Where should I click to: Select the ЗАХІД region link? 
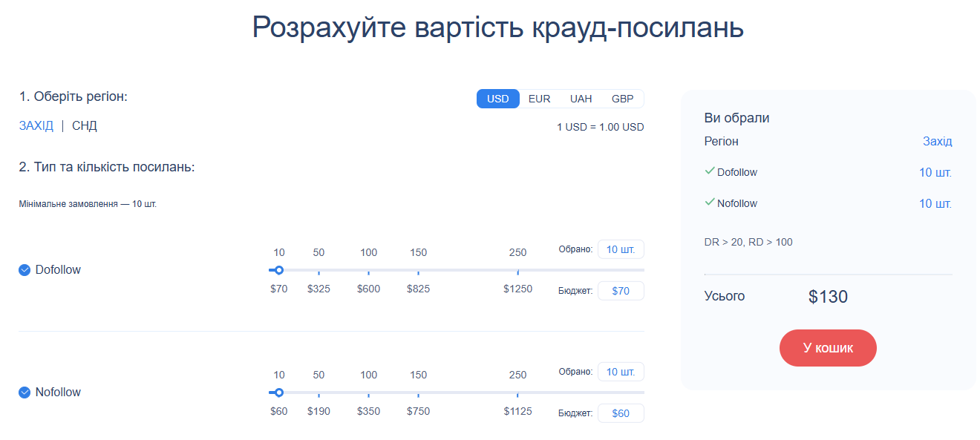pyautogui.click(x=36, y=125)
